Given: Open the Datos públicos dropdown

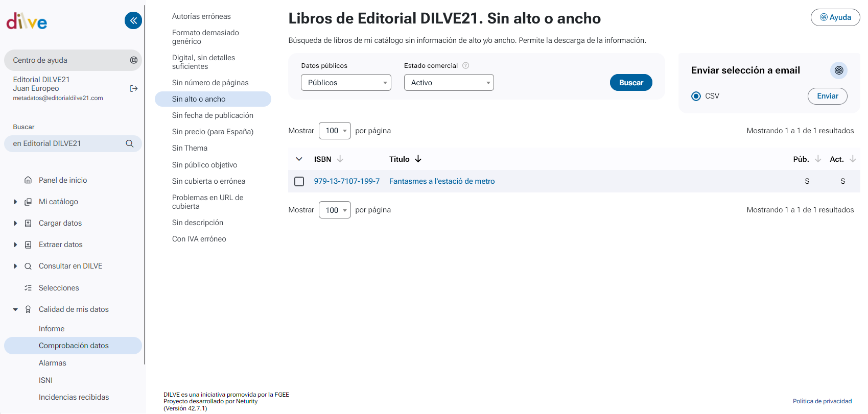Looking at the screenshot, I should (346, 83).
